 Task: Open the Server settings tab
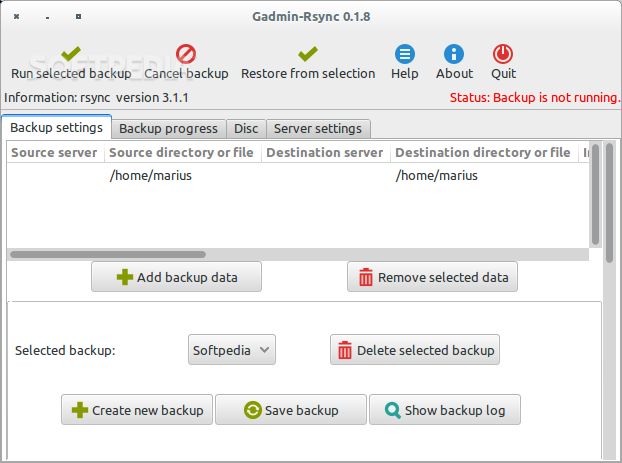[x=318, y=129]
